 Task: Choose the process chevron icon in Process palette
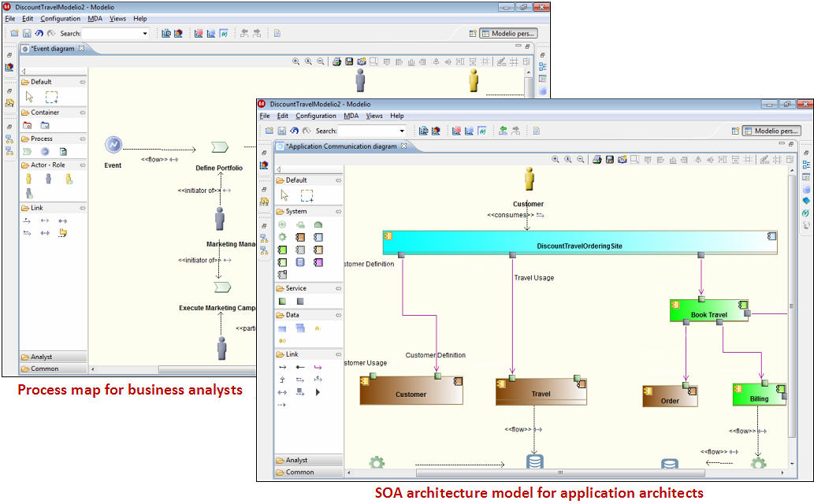pyautogui.click(x=27, y=151)
